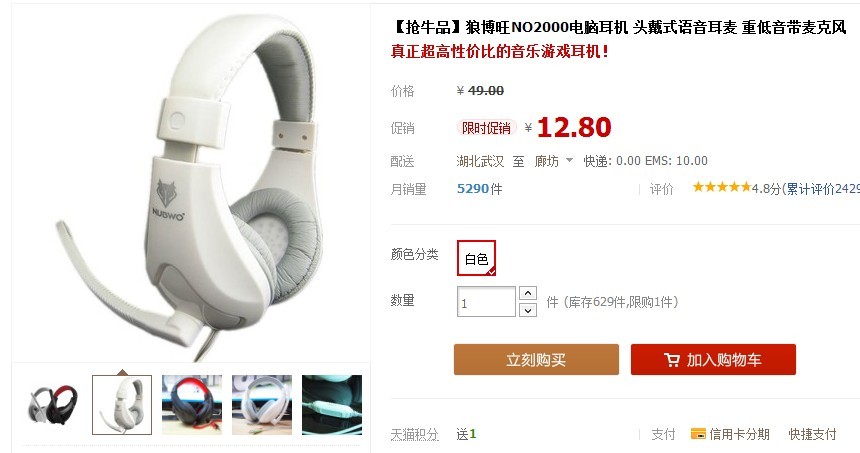The image size is (860, 453).
Task: Click the 立刻购买 button
Action: [x=536, y=360]
